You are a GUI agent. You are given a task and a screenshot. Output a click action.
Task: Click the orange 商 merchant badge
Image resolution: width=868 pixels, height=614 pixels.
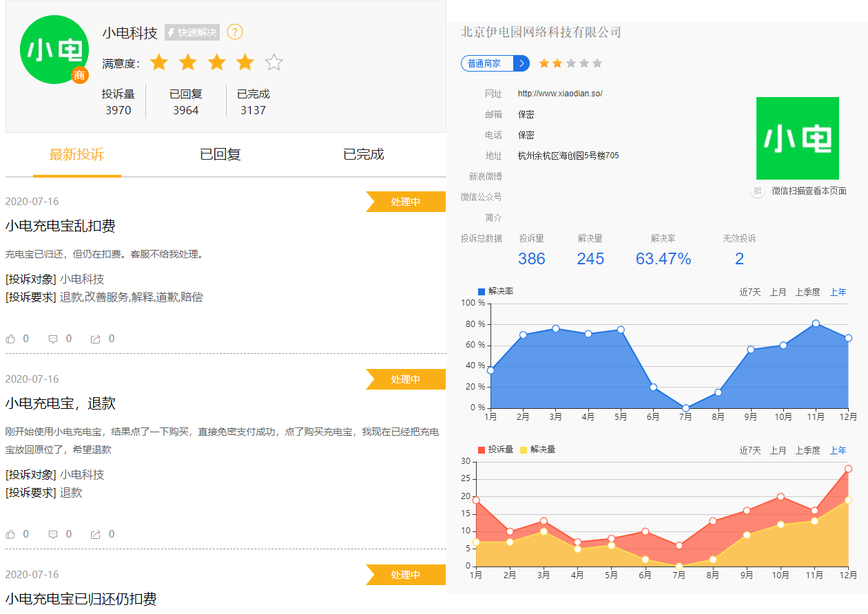point(80,75)
